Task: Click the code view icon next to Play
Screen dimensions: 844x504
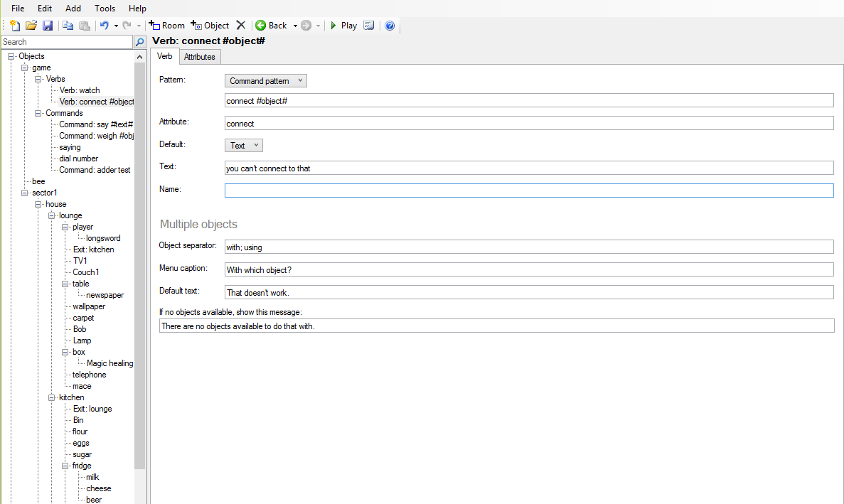Action: [368, 26]
